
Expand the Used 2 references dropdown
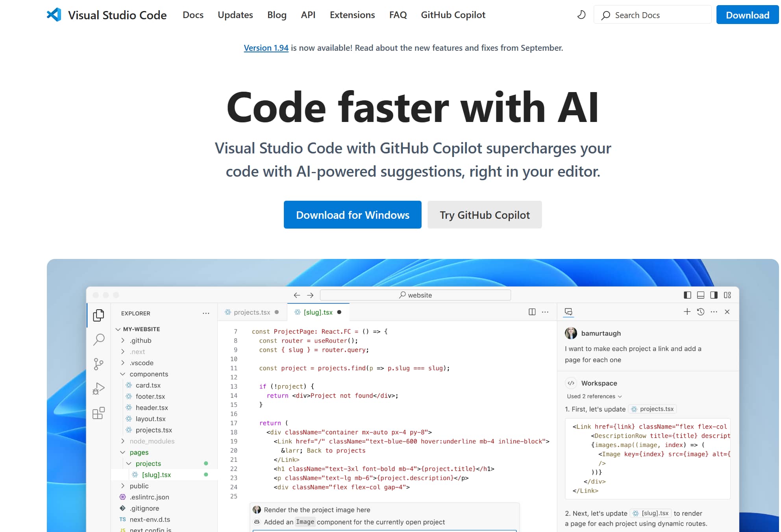pos(594,396)
